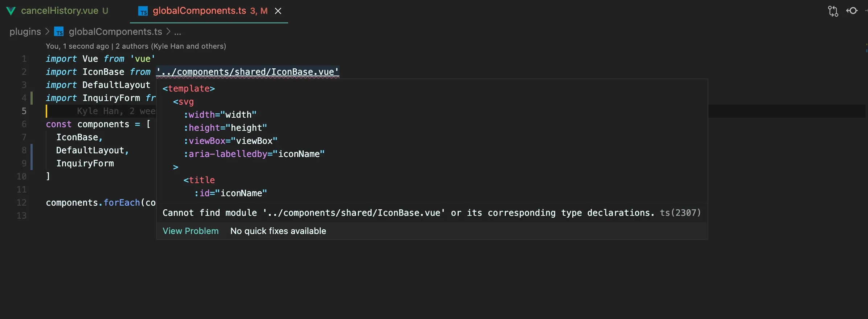Close the globalComponents.ts tab
Viewport: 868px width, 319px height.
coord(278,11)
